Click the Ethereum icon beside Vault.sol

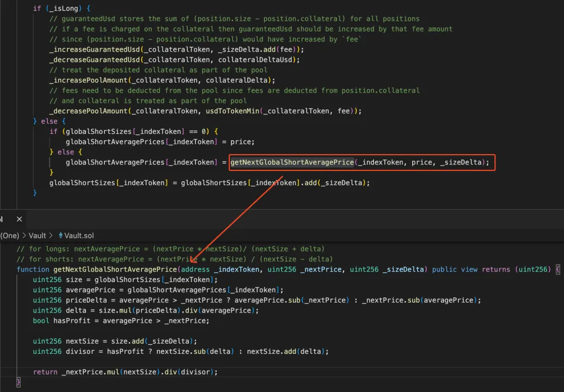(60, 235)
